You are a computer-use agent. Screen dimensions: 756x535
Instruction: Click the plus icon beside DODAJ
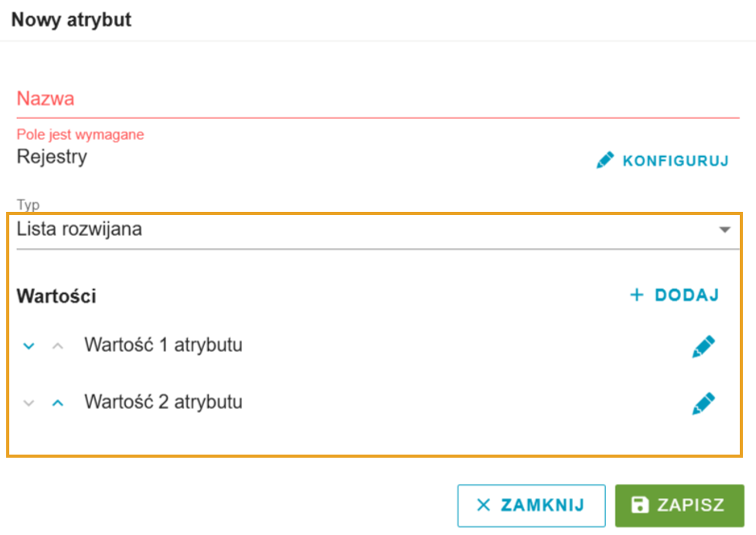pyautogui.click(x=637, y=295)
